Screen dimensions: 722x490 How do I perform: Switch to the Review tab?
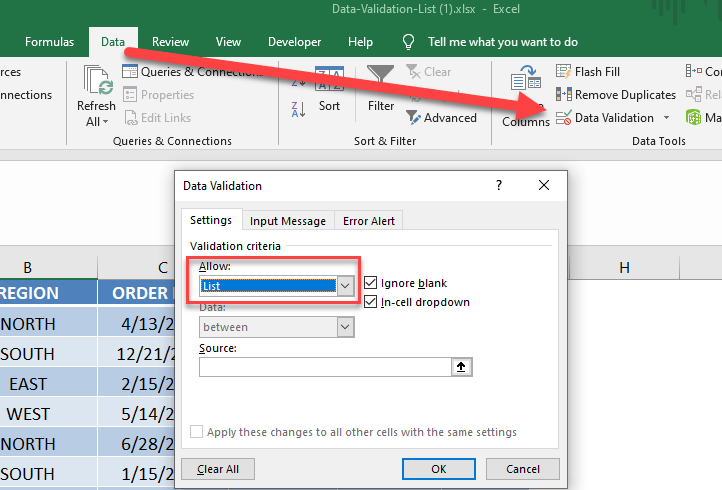click(x=170, y=42)
